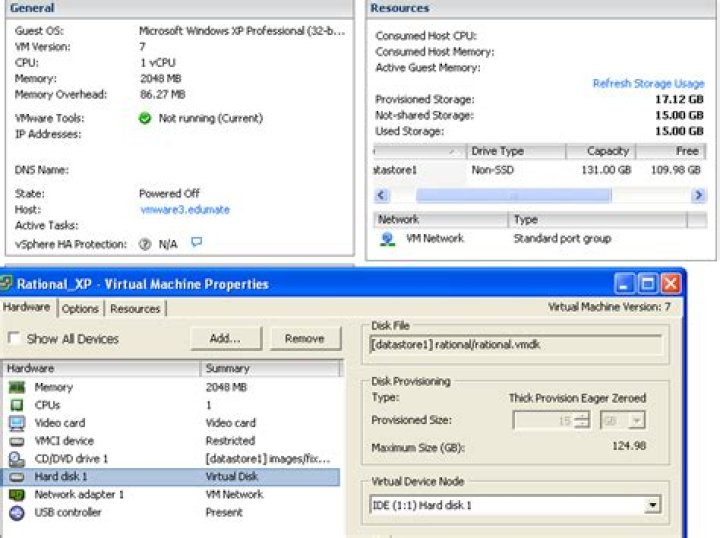Select the CD/DVD drive 1 row
720x538 pixels.
[x=172, y=459]
